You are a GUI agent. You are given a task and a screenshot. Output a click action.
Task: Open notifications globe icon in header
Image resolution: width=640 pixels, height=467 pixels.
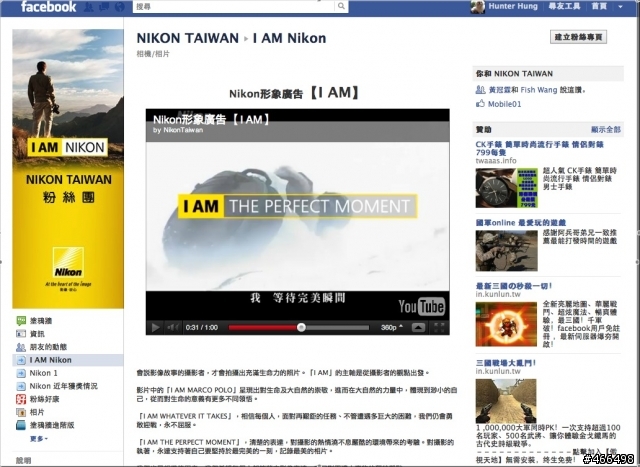point(120,7)
